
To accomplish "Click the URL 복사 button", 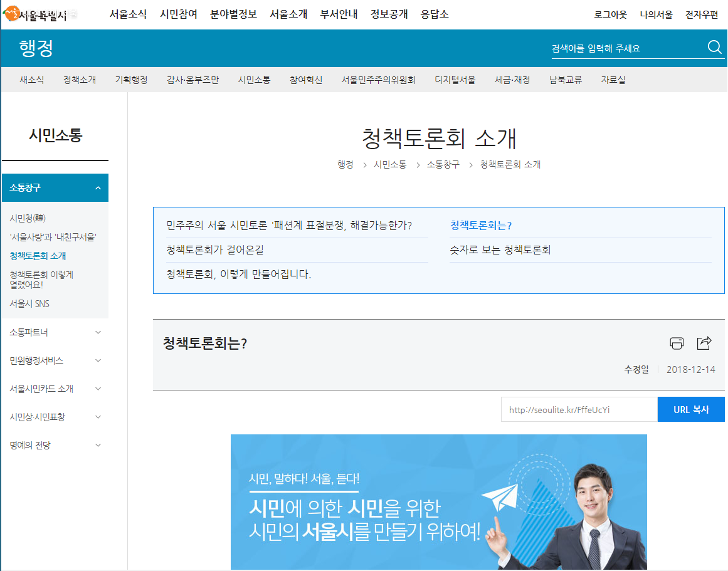I will (x=691, y=409).
